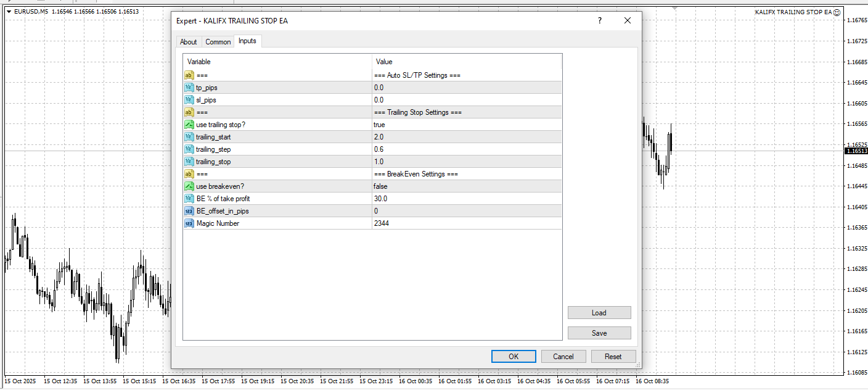
Task: Click the smiley EA icon top-right
Action: tap(837, 12)
